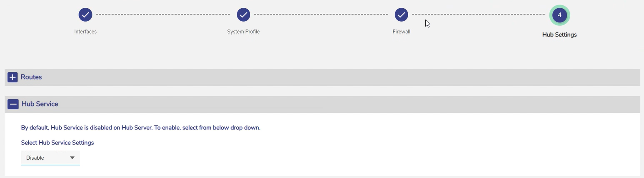
Task: Click dashed connector between System Profile and Firewall
Action: point(321,15)
